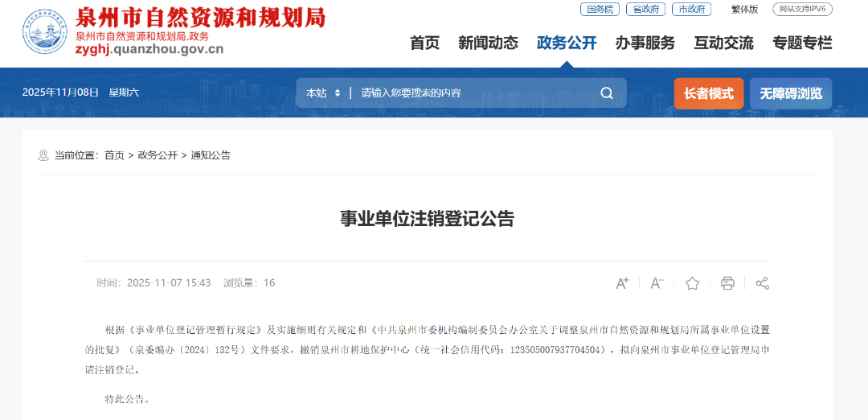
Task: Open 办事服务 menu item
Action: click(x=645, y=43)
